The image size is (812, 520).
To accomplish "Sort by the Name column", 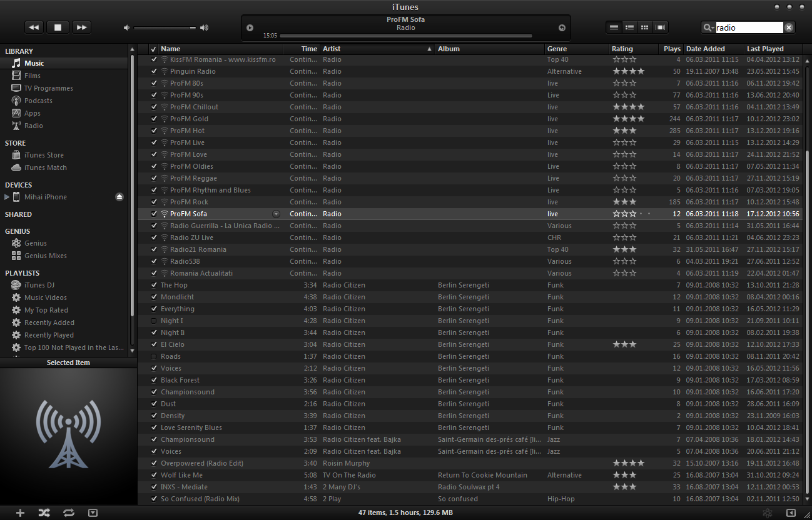I will [221, 49].
